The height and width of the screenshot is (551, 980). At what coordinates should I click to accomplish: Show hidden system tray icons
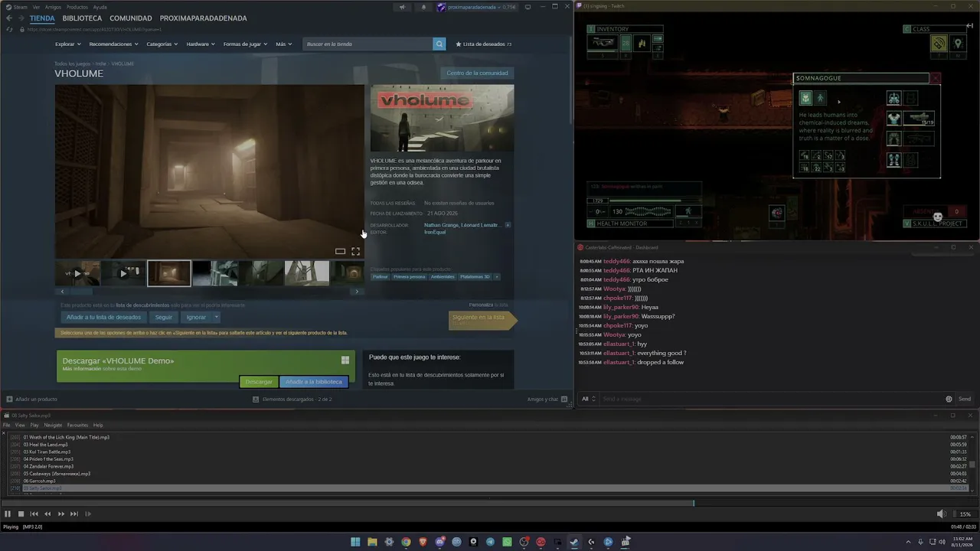click(909, 542)
